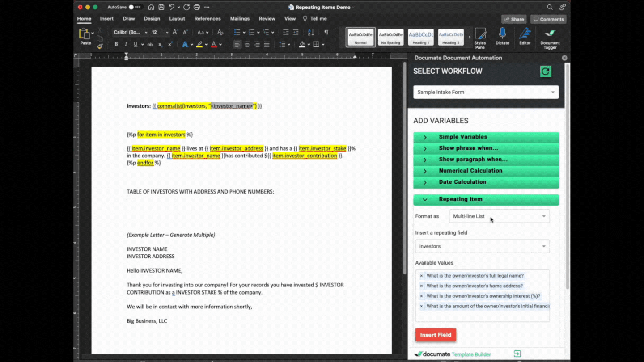Launch the Document Tagger add-in

pyautogui.click(x=550, y=38)
